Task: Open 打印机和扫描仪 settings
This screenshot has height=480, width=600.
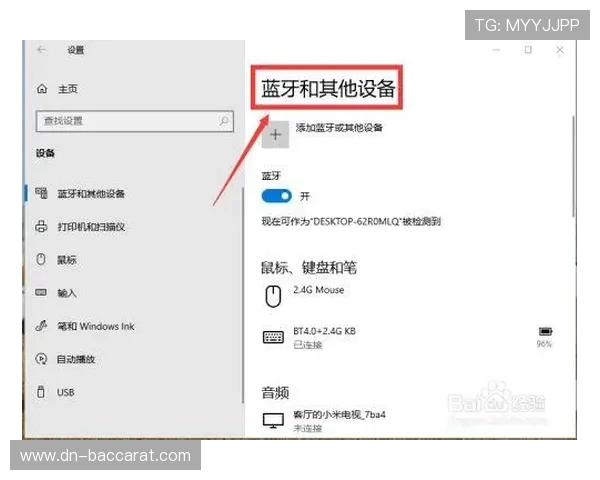Action: click(x=91, y=227)
